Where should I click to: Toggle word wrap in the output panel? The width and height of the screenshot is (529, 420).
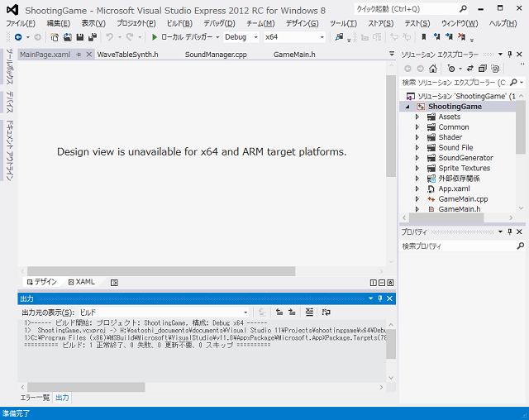[x=326, y=312]
